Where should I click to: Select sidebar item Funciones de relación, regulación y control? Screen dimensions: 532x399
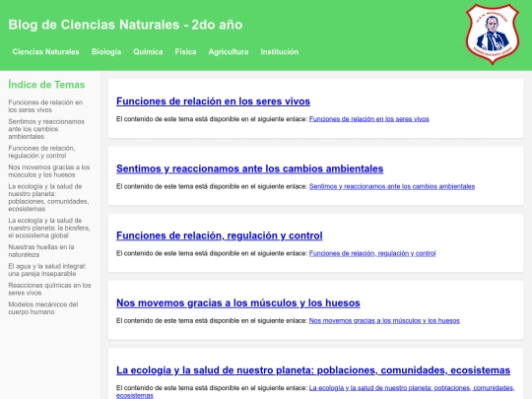(41, 152)
